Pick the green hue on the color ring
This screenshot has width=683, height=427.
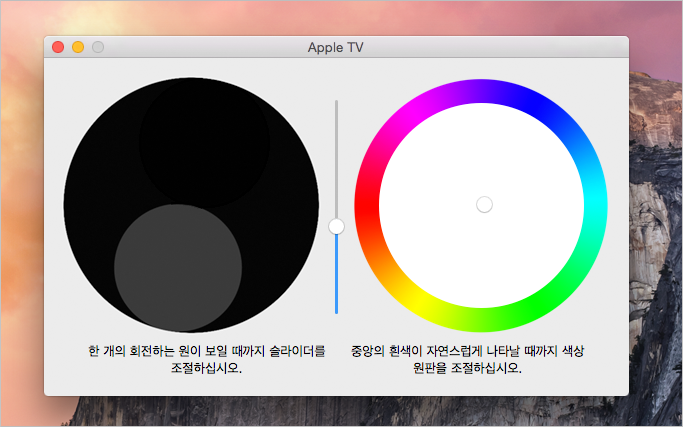539,304
